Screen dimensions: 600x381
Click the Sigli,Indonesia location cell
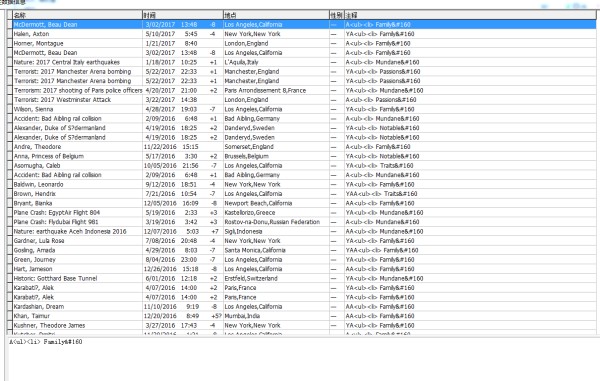[243, 231]
